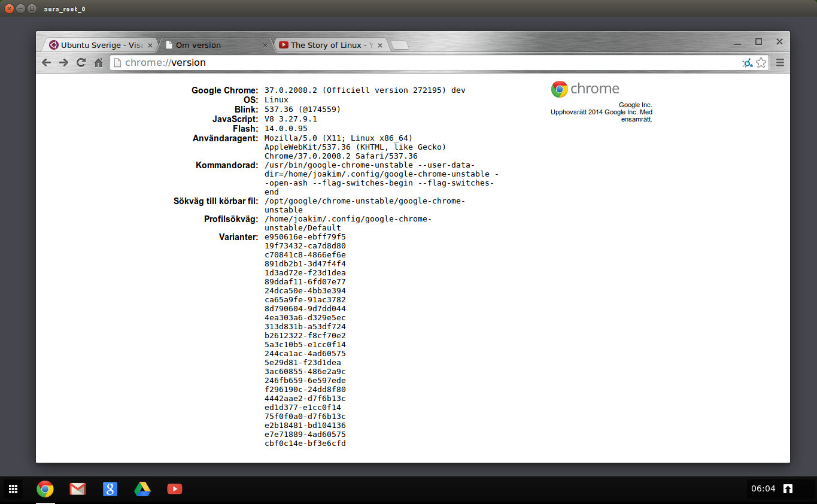Click variant cbf0c14e-bf3e6cfd
This screenshot has width=817, height=504.
305,444
